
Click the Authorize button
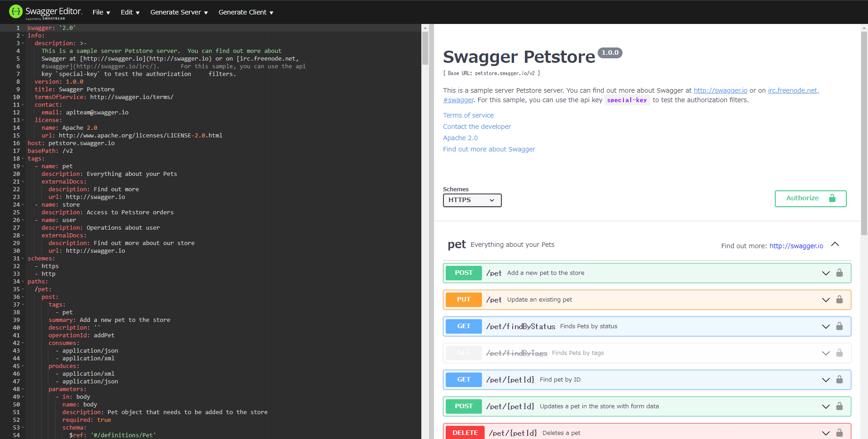(x=803, y=198)
